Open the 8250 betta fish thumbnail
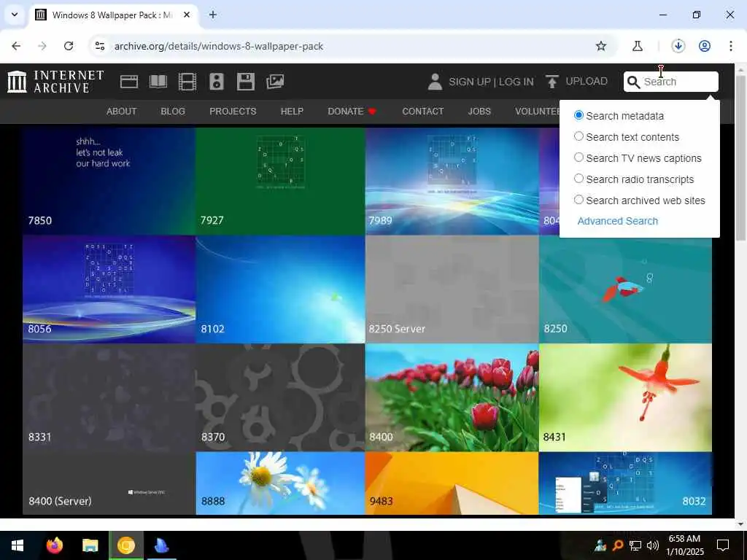 [625, 289]
